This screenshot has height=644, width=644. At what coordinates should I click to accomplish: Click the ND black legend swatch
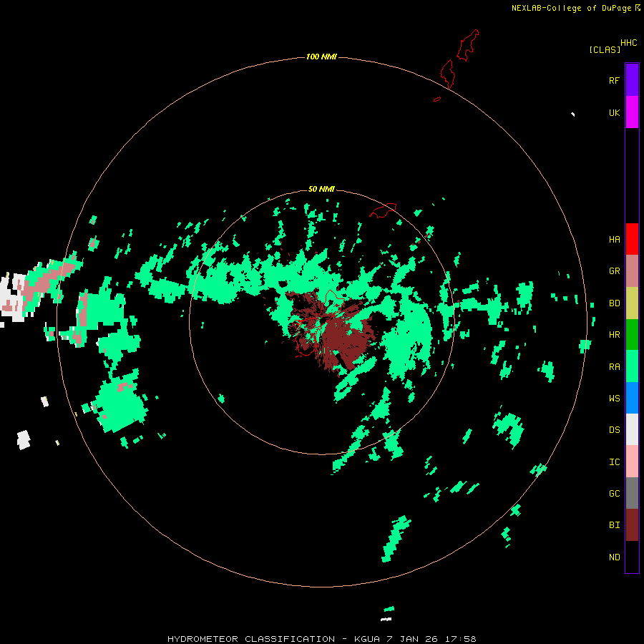click(632, 557)
